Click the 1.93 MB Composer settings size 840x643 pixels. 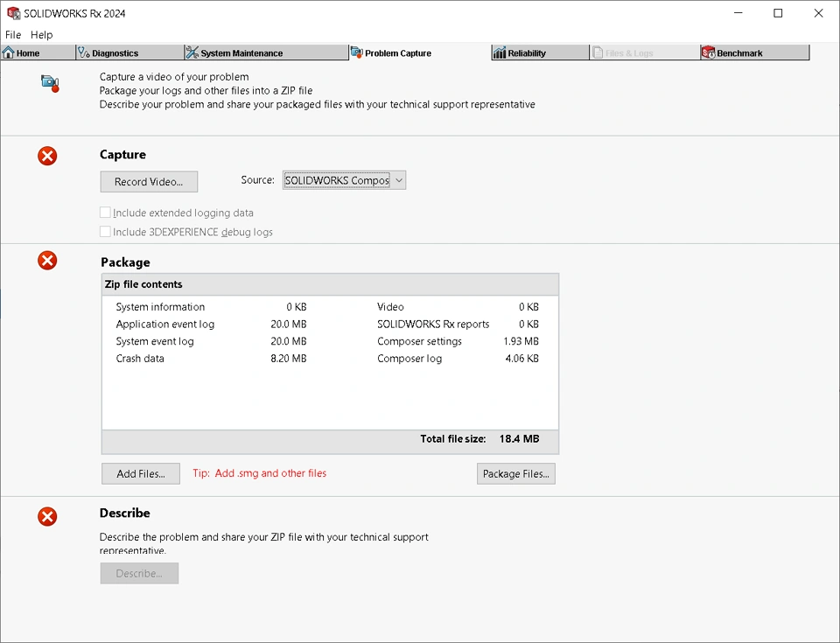(521, 341)
